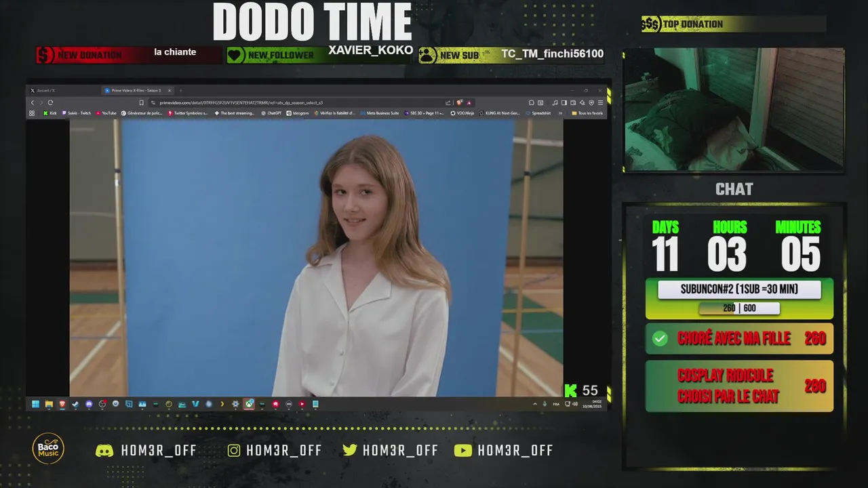Open The best streaming... bookmark

pos(235,113)
